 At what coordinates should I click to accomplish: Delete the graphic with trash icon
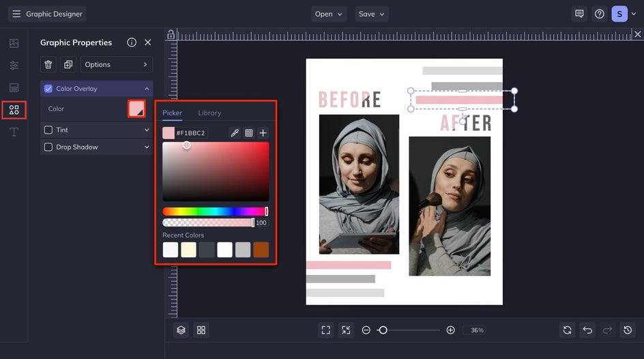tap(48, 65)
